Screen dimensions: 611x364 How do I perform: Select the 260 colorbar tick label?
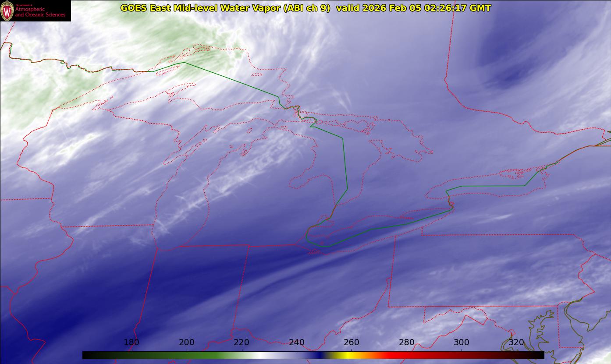click(x=352, y=342)
